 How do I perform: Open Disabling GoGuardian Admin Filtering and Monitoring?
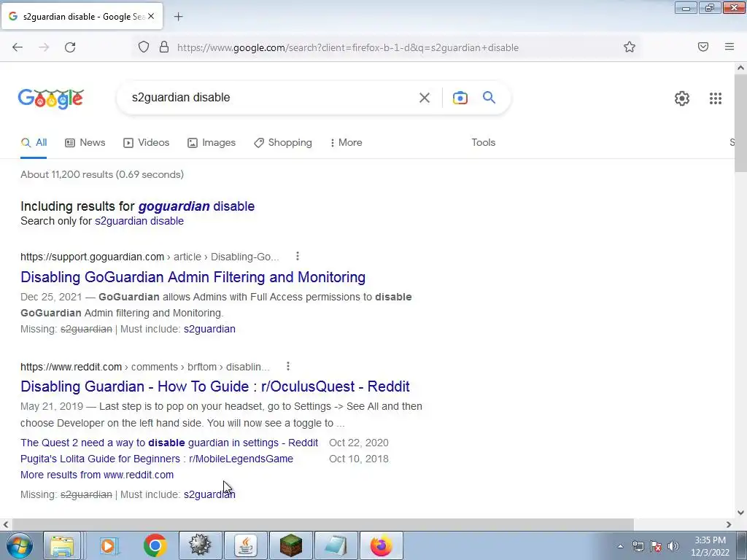pyautogui.click(x=193, y=277)
